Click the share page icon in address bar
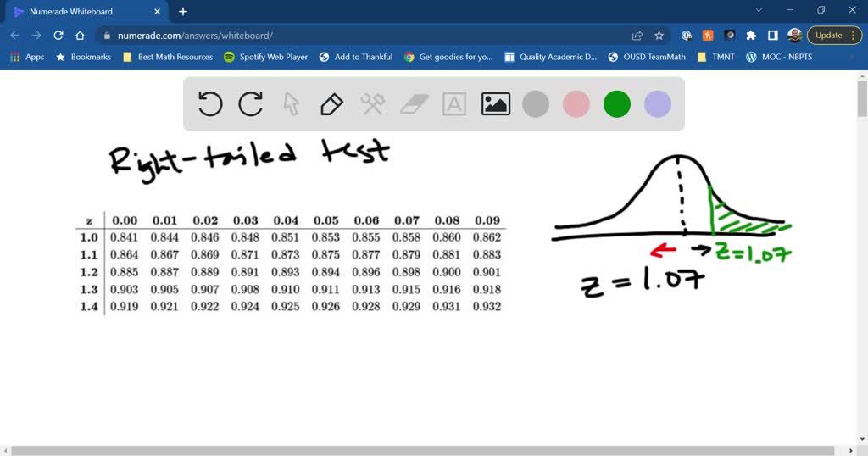Image resolution: width=868 pixels, height=456 pixels. tap(637, 36)
